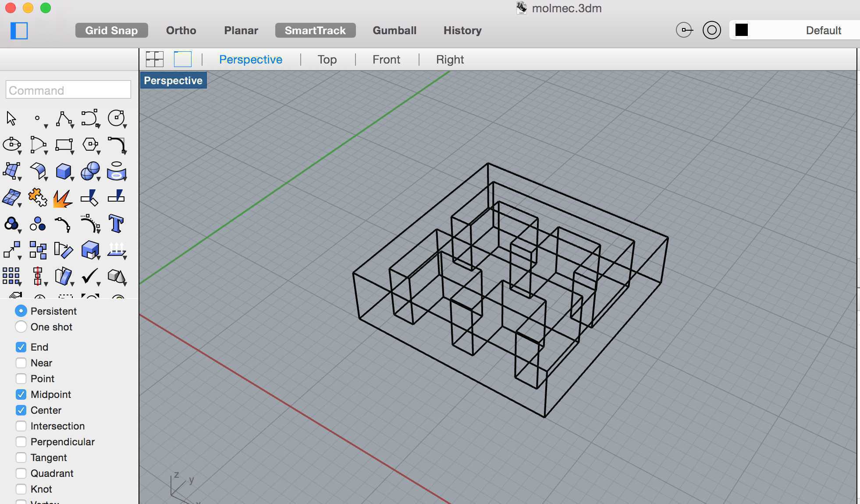
Task: Click the Twist deformation tool icon
Action: point(64,277)
